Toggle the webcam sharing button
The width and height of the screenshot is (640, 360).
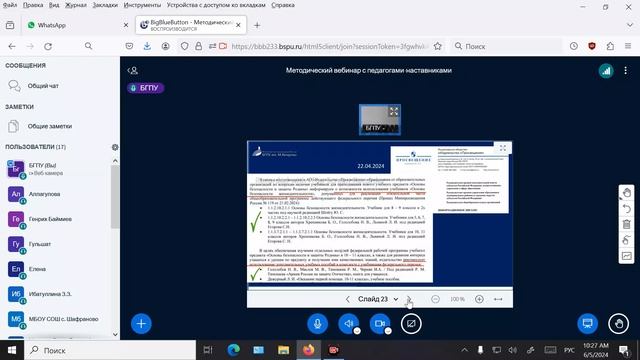click(380, 324)
